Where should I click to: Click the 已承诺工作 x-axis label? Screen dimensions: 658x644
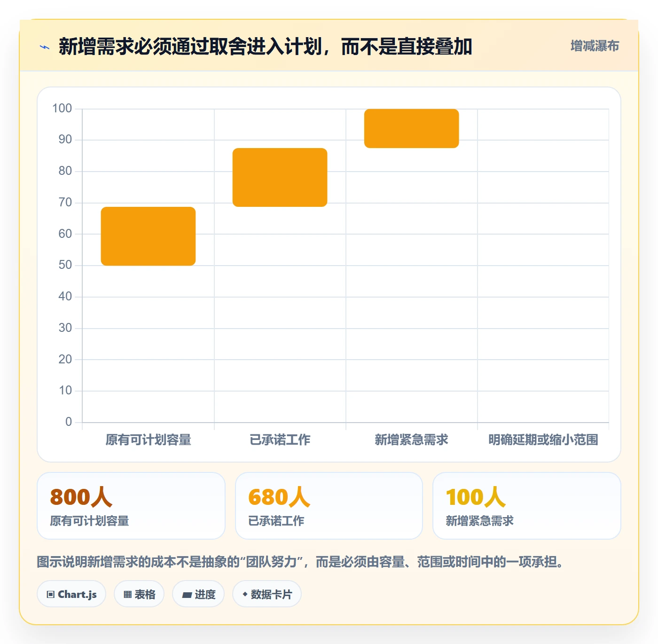280,440
